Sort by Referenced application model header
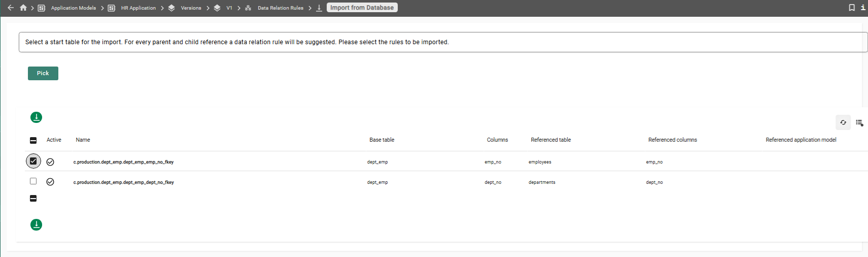This screenshot has height=257, width=868. 801,140
